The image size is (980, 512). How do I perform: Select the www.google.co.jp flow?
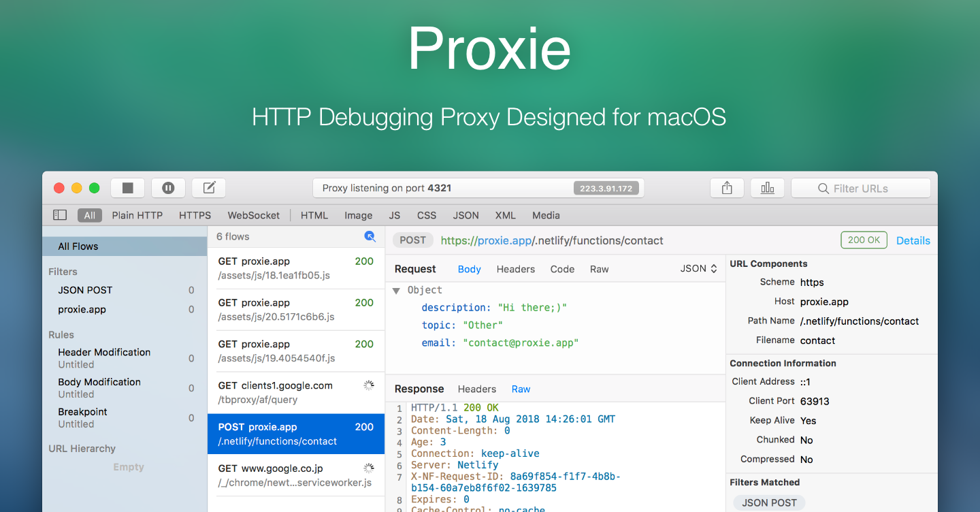[x=296, y=475]
